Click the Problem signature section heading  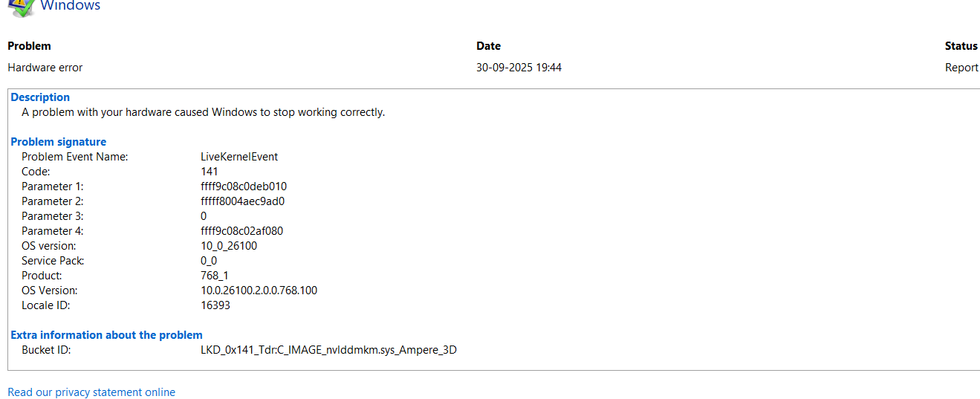(x=58, y=142)
